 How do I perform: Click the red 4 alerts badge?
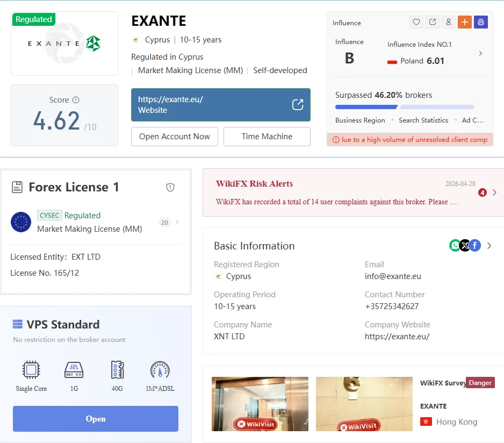coord(482,192)
